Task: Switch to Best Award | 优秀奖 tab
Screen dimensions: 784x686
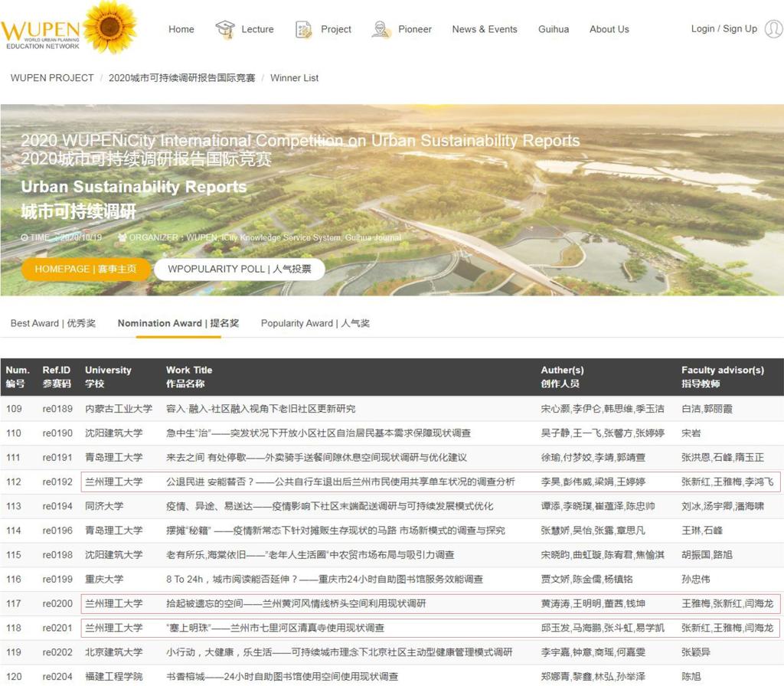Action: (x=53, y=323)
